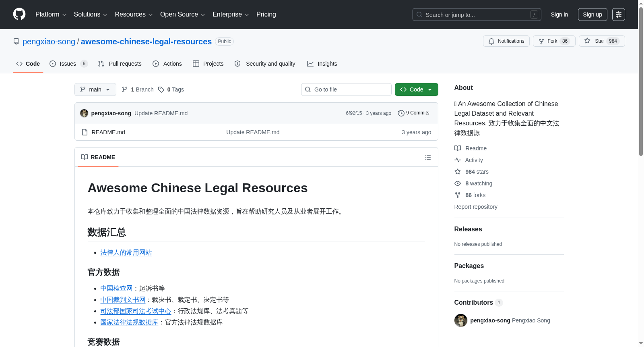View the 0 Tags link
Viewport: 644px width, 347px height.
tap(171, 89)
